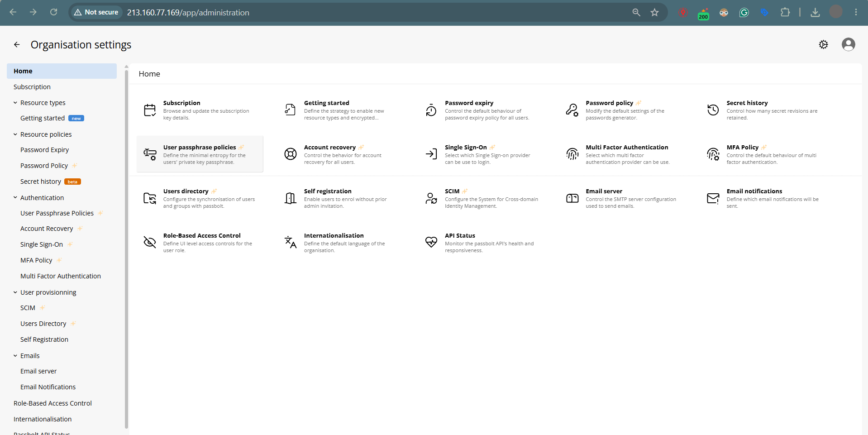Collapse the Resource types section chevron
The width and height of the screenshot is (868, 435).
coord(15,103)
